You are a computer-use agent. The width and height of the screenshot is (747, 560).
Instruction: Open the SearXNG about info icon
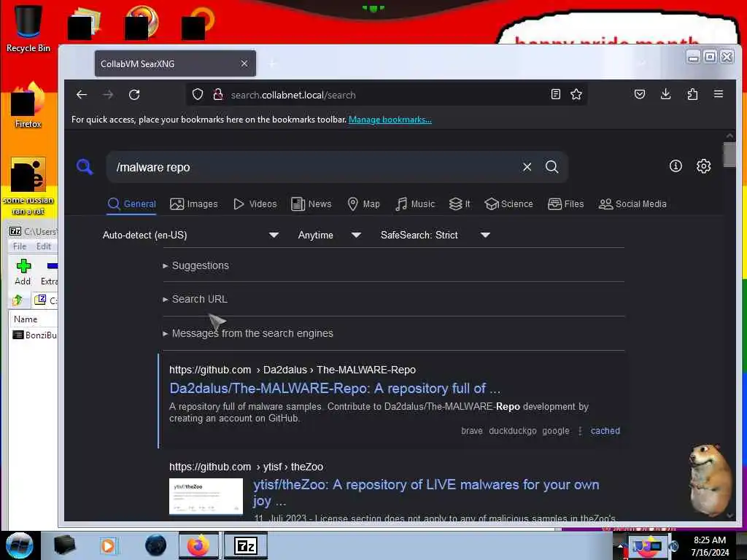(676, 166)
